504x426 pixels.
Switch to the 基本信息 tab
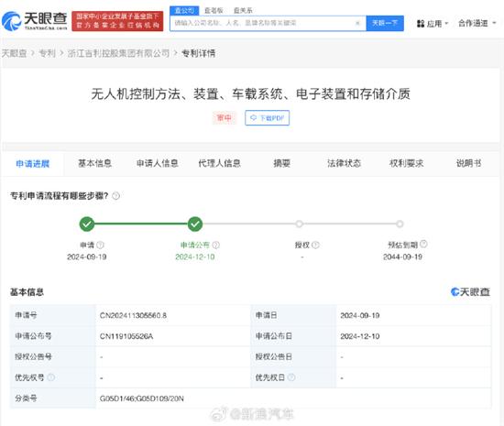point(94,163)
